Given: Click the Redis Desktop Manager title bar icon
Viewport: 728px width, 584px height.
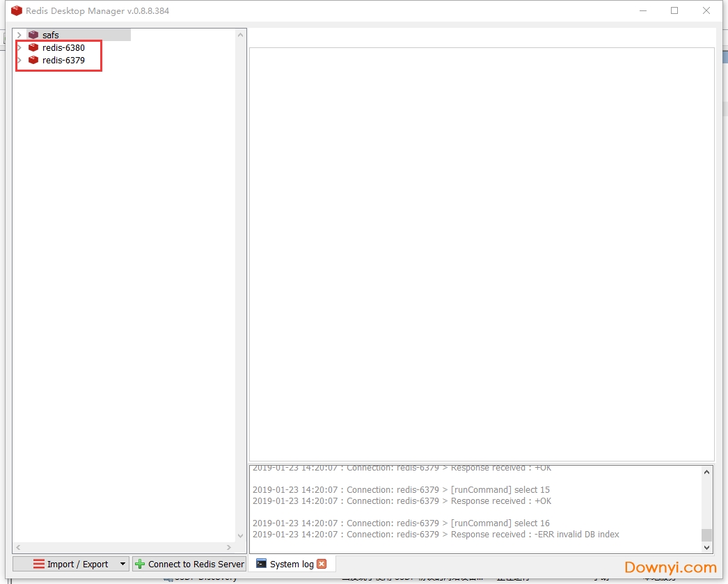Looking at the screenshot, I should [x=17, y=11].
